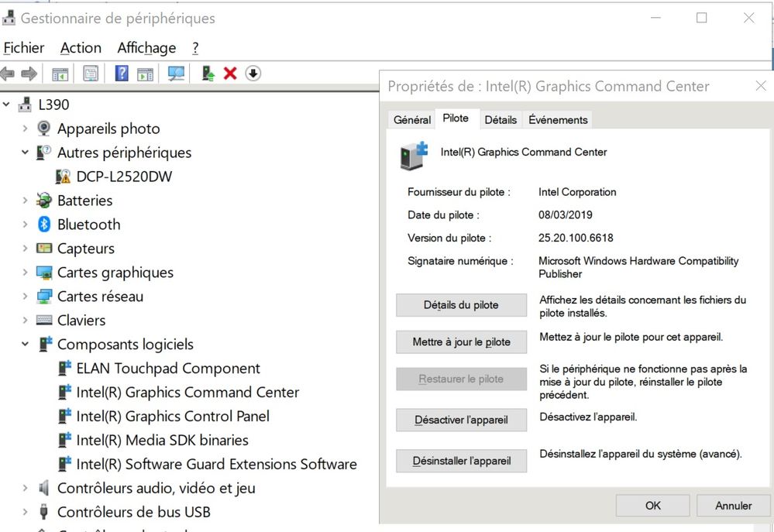Select Intel(R) Graphics Command Center in tree
This screenshot has height=532, width=774.
tap(187, 393)
